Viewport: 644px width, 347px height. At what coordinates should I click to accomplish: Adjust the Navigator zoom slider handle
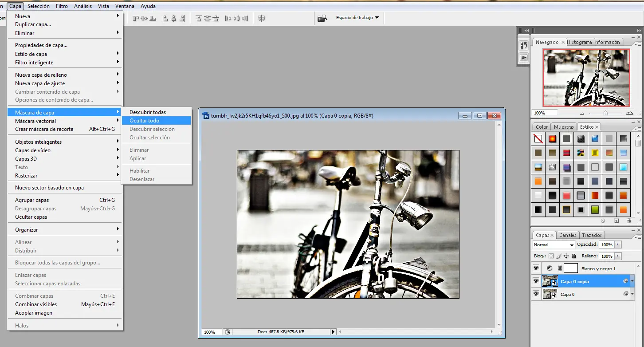click(605, 113)
